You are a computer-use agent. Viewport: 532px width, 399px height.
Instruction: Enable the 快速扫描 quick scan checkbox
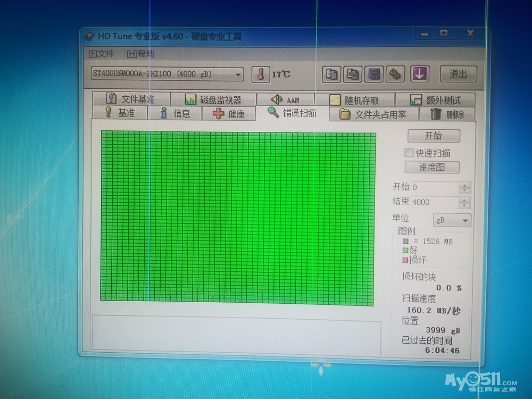coord(409,153)
